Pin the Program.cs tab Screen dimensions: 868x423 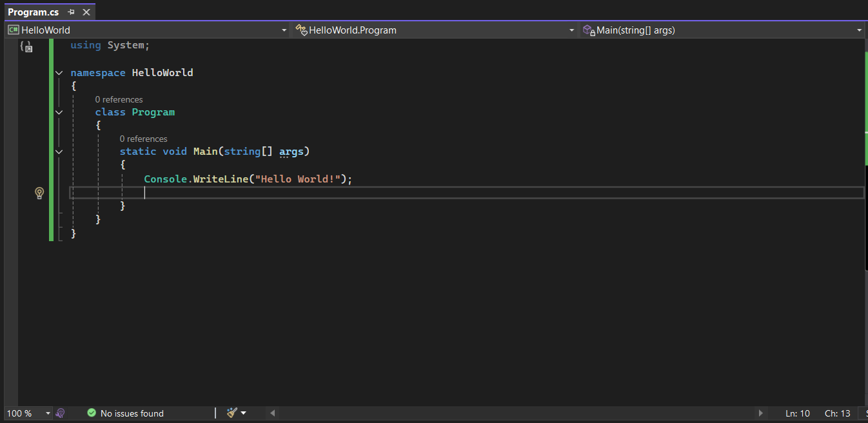click(72, 12)
